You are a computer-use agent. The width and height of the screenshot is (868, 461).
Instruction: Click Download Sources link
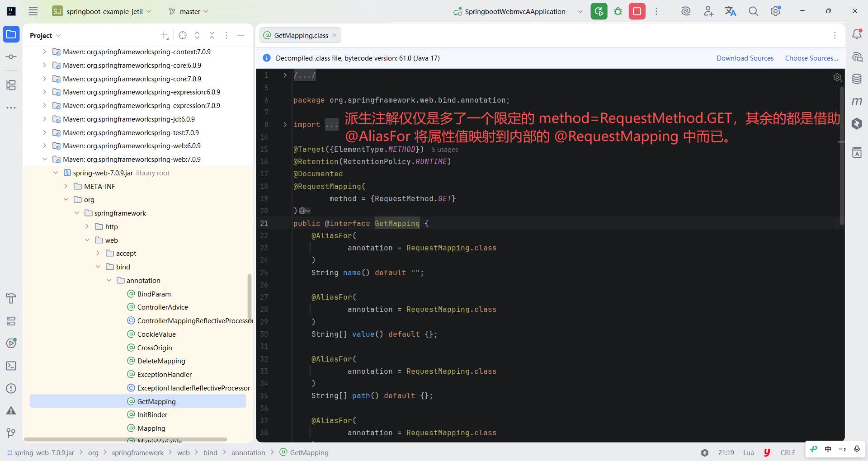pos(745,58)
